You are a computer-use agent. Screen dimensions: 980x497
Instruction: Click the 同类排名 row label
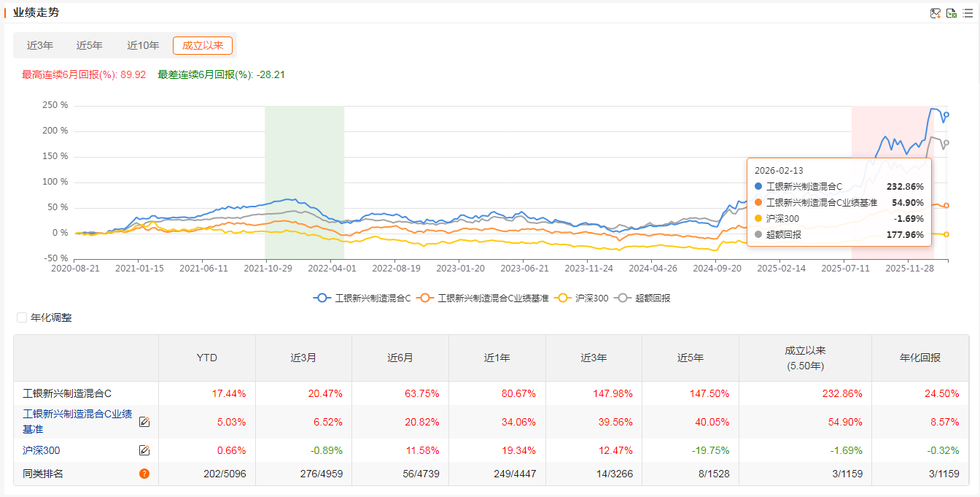(x=43, y=474)
